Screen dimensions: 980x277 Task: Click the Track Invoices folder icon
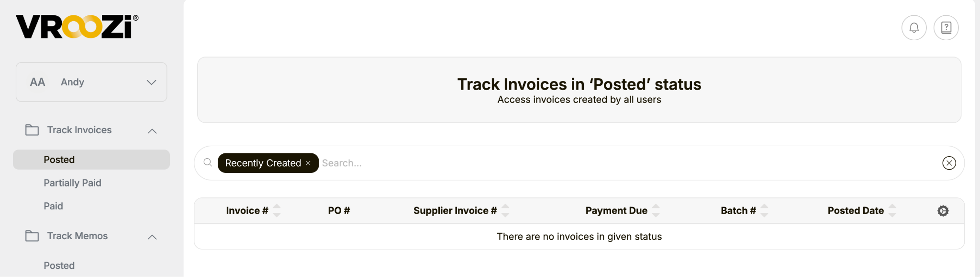point(32,130)
